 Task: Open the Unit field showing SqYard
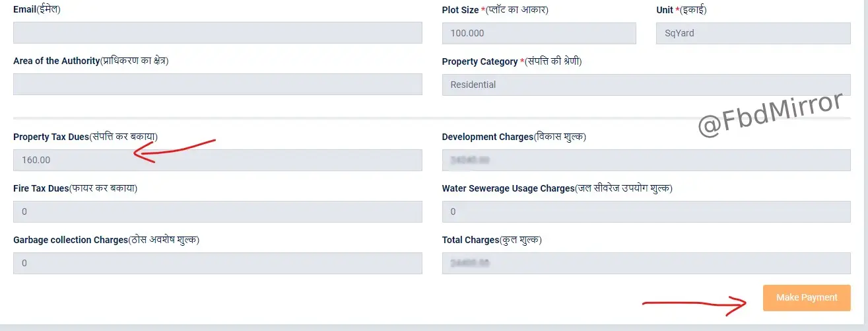[752, 33]
